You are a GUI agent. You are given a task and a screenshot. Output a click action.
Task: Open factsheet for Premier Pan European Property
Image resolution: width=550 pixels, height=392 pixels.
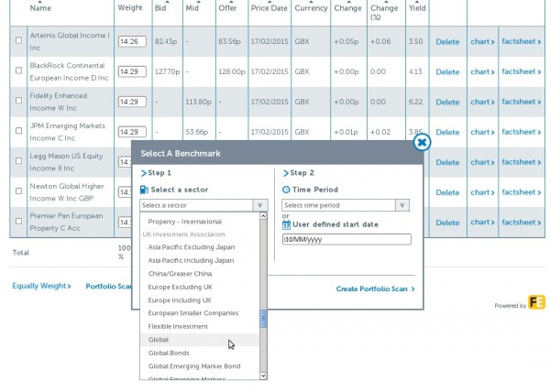click(x=522, y=222)
